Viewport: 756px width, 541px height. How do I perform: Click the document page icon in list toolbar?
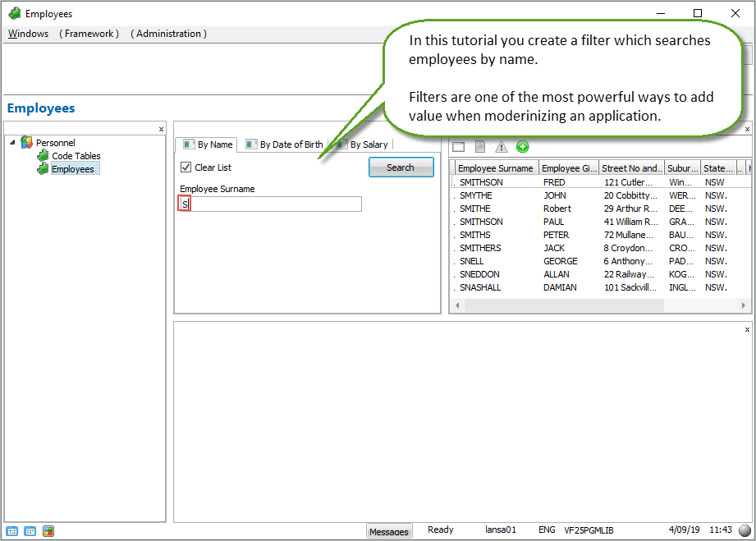point(480,147)
